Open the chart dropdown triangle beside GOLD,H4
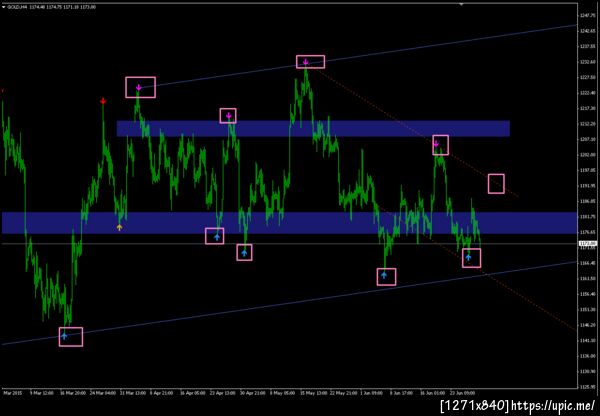Viewport: 600px width, 416px height. pyautogui.click(x=3, y=7)
